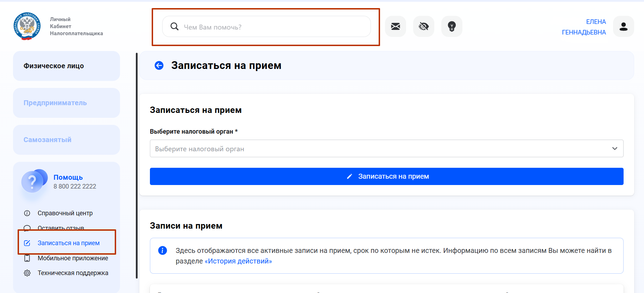Click the Federal Tax Service logo
The height and width of the screenshot is (293, 644).
pos(27,26)
